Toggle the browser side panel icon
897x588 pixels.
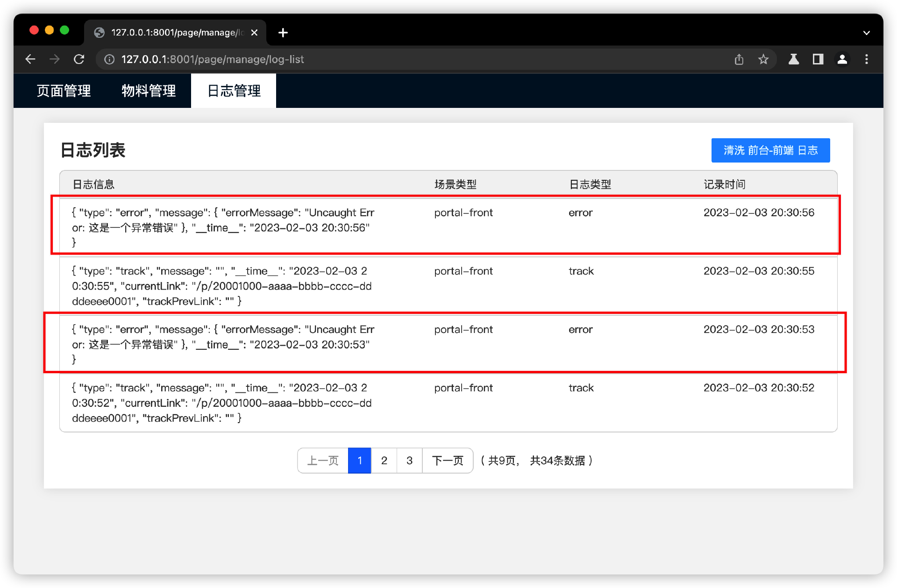pyautogui.click(x=818, y=59)
